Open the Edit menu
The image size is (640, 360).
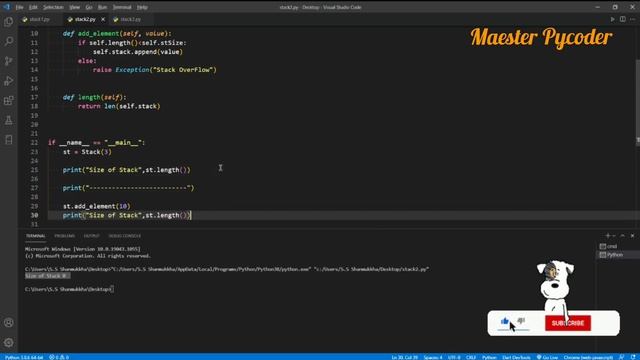pyautogui.click(x=33, y=7)
